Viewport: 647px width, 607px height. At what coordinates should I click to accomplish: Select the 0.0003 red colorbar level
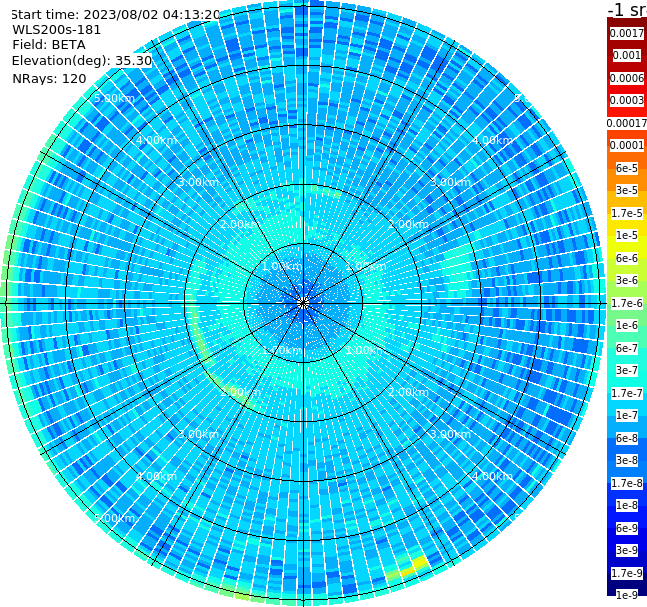(x=627, y=100)
